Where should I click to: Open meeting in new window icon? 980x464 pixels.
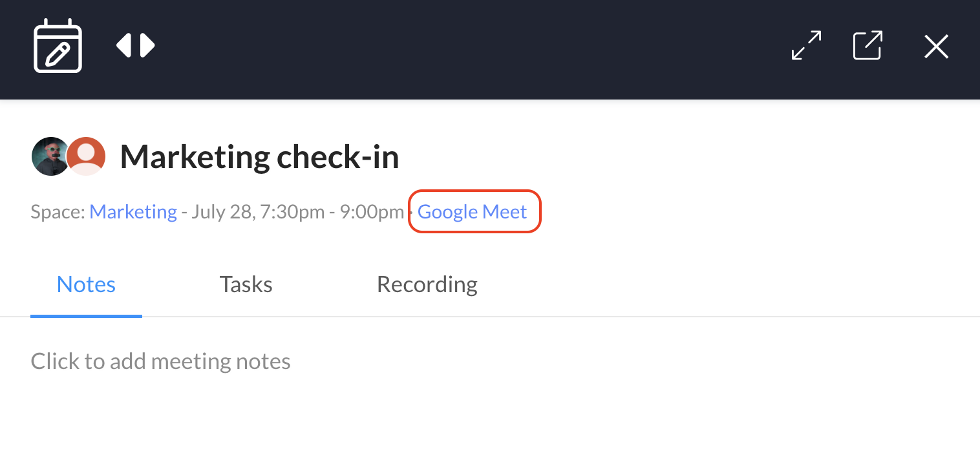point(868,46)
